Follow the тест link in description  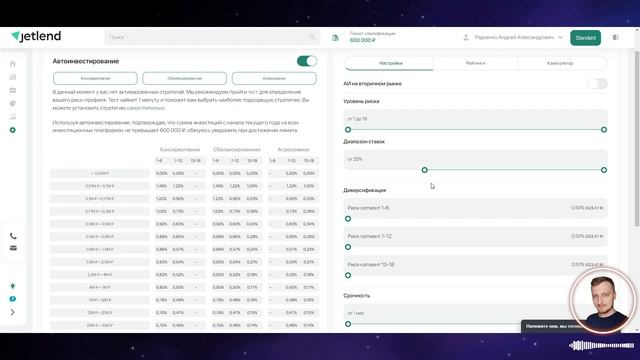coord(253,92)
